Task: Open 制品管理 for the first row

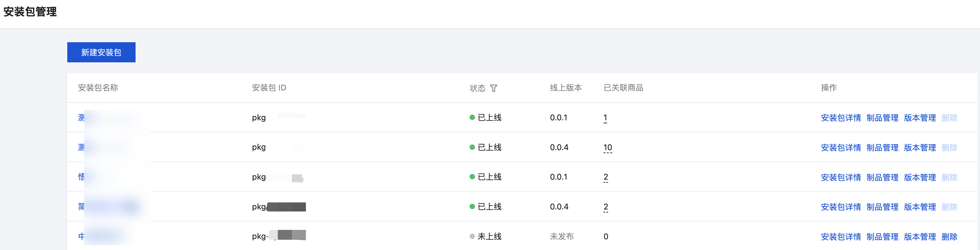Action: click(882, 118)
